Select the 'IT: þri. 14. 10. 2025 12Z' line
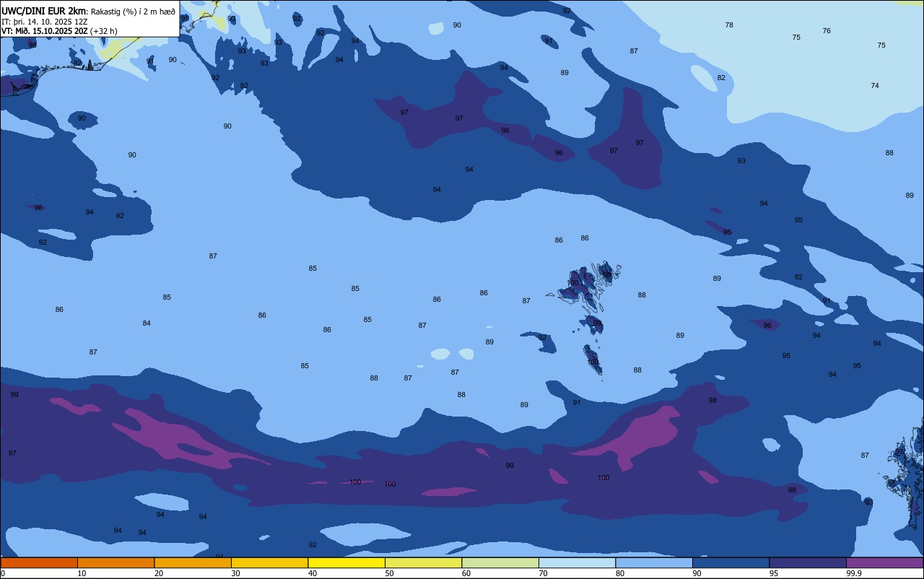The width and height of the screenshot is (924, 579). pyautogui.click(x=45, y=22)
